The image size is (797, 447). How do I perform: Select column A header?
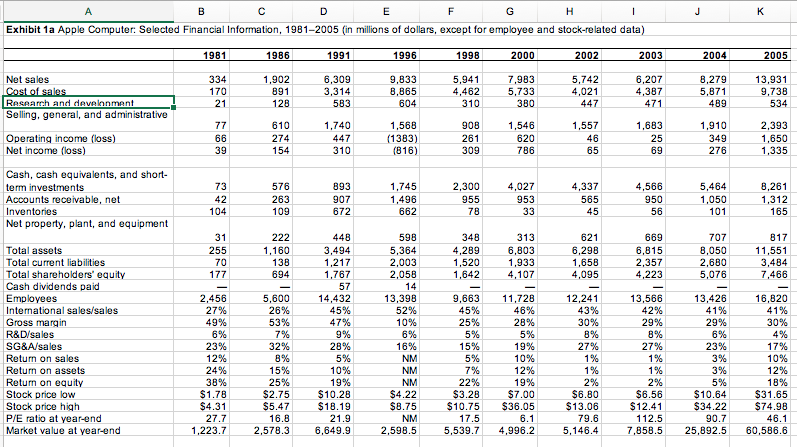[87, 11]
